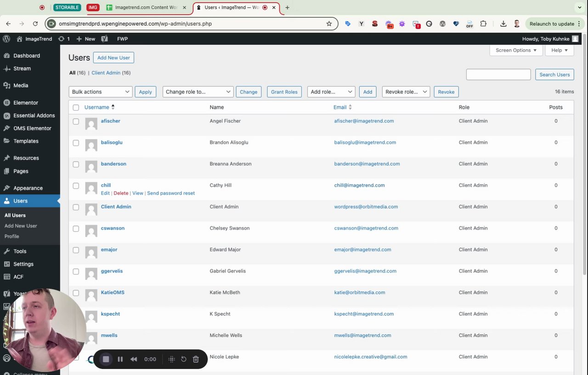Screen dimensions: 588x375
Task: Open the Add role dropdown
Action: pos(331,92)
